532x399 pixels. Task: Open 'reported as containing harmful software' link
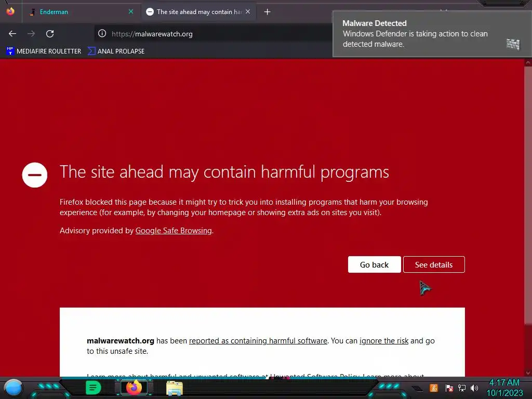[258, 341]
